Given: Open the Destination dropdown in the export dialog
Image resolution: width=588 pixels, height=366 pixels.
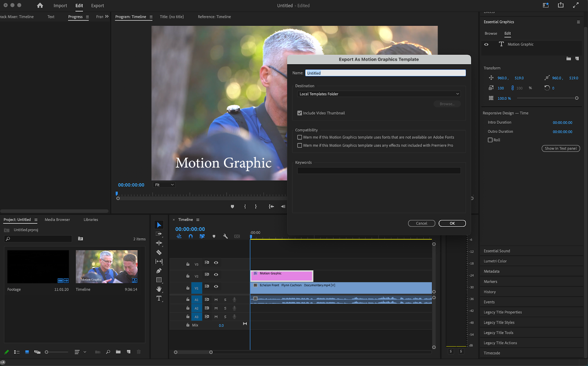Looking at the screenshot, I should pos(379,94).
